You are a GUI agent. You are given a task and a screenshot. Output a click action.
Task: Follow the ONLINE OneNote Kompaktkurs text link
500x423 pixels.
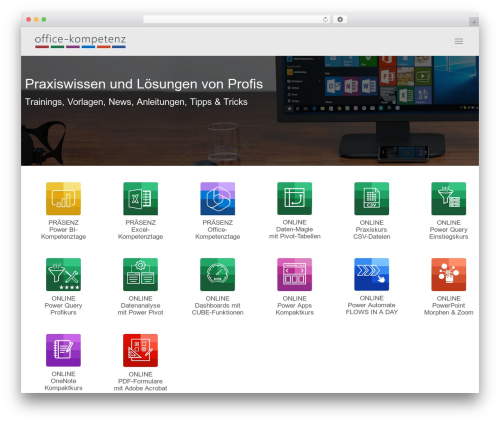pos(63,381)
